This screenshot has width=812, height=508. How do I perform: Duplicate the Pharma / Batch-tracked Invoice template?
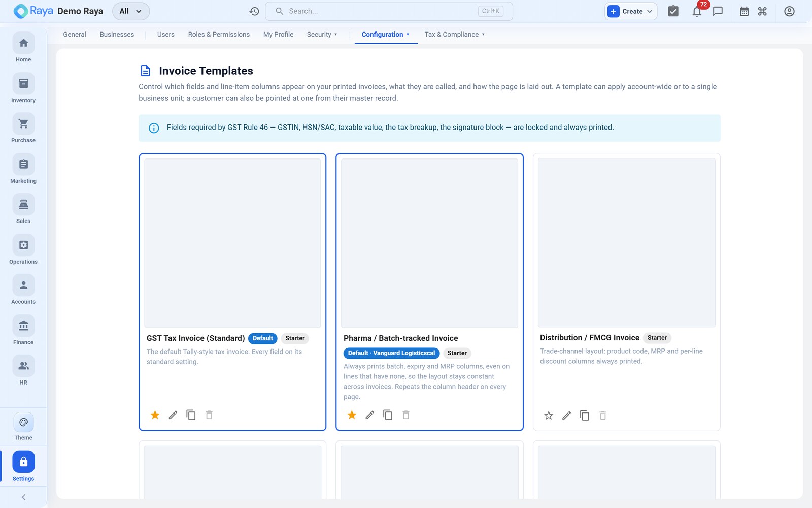click(x=388, y=415)
